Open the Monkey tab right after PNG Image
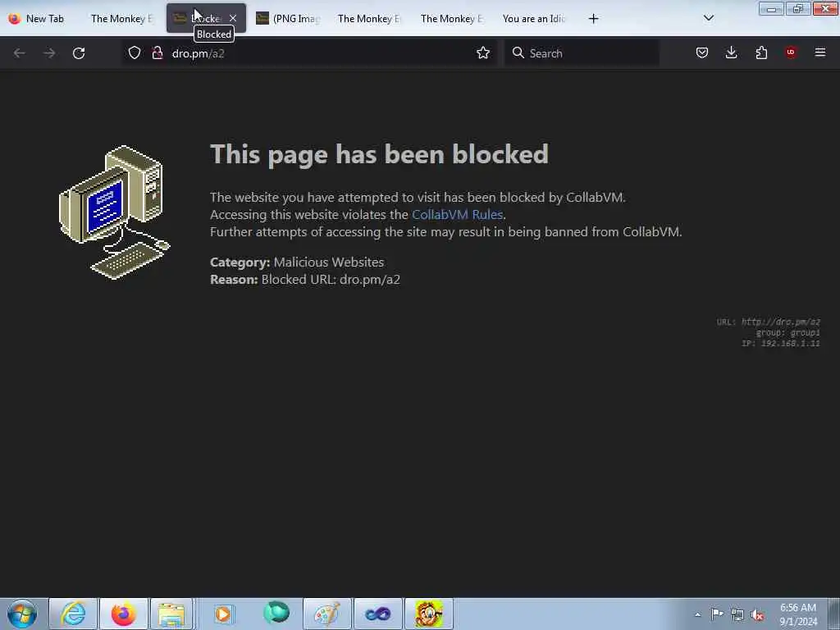The width and height of the screenshot is (840, 630). click(x=369, y=19)
